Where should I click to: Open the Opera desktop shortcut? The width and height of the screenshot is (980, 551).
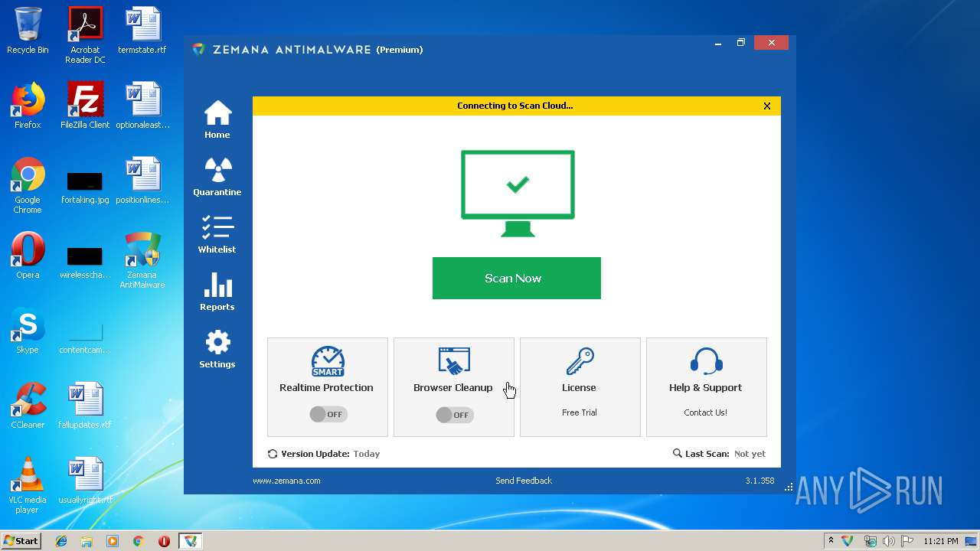click(28, 256)
